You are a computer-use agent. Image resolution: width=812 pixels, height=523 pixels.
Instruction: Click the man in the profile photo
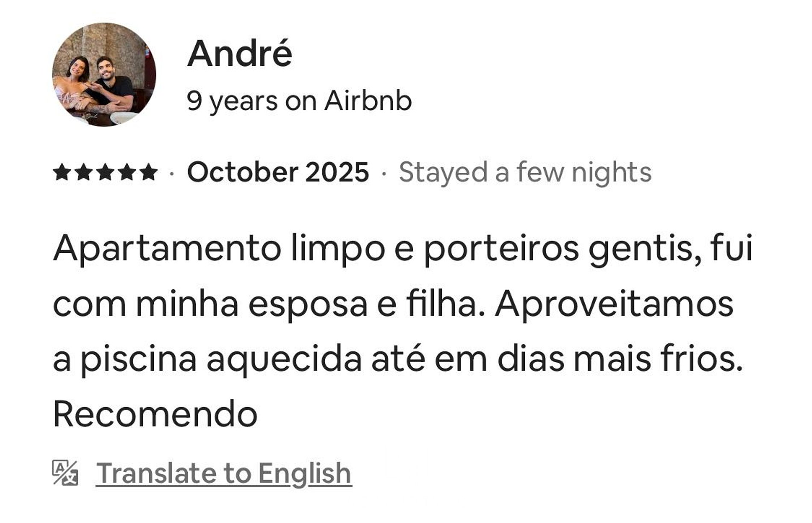(x=112, y=81)
